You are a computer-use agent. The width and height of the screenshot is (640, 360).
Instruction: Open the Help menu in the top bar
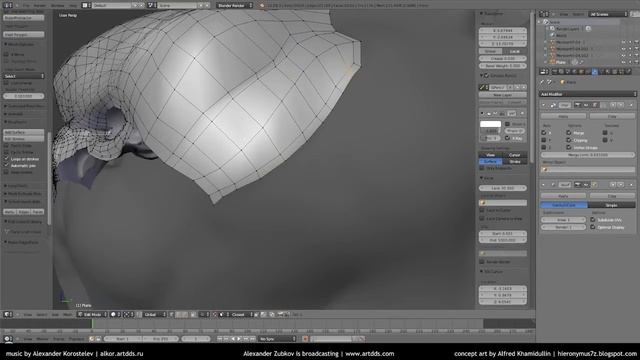pyautogui.click(x=73, y=5)
